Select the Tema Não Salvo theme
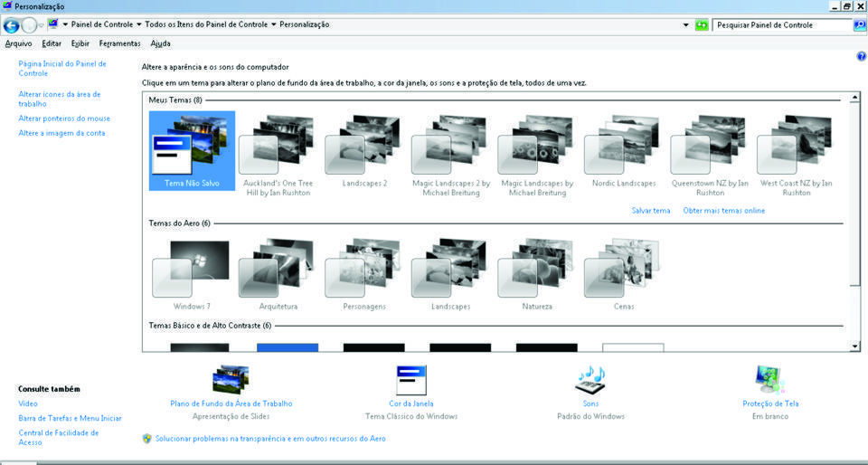The image size is (868, 465). pyautogui.click(x=192, y=150)
